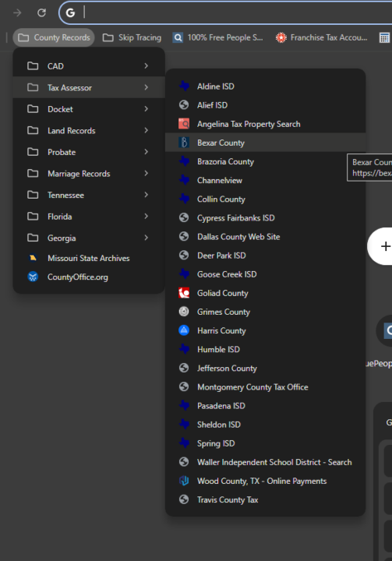
Task: Click the calculator bookmark icon in bookmarks bar
Action: (384, 37)
